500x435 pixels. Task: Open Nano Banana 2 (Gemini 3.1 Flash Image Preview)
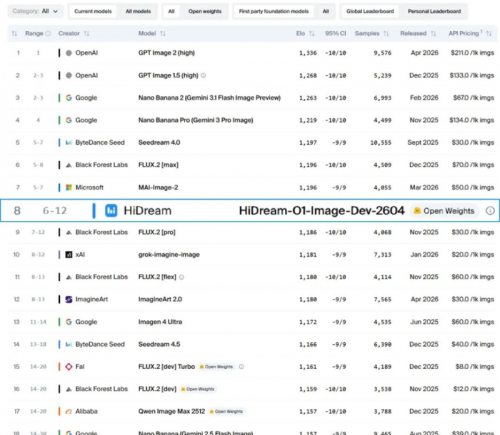click(209, 98)
